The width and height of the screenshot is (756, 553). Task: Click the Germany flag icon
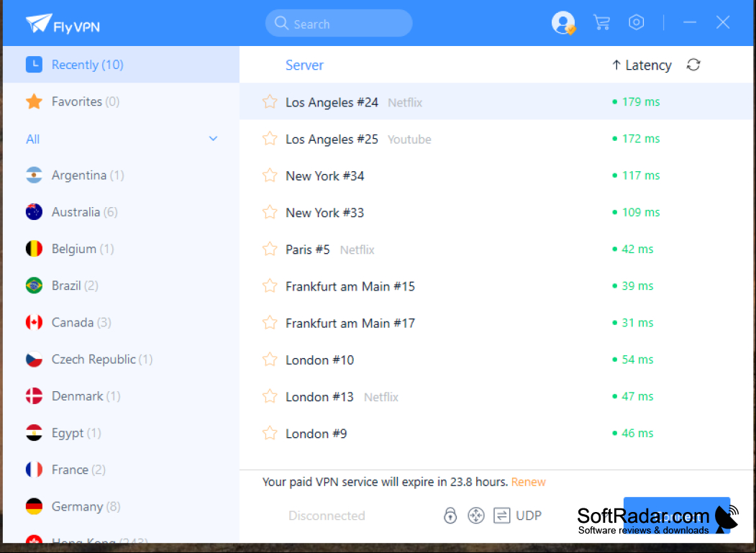click(x=35, y=506)
